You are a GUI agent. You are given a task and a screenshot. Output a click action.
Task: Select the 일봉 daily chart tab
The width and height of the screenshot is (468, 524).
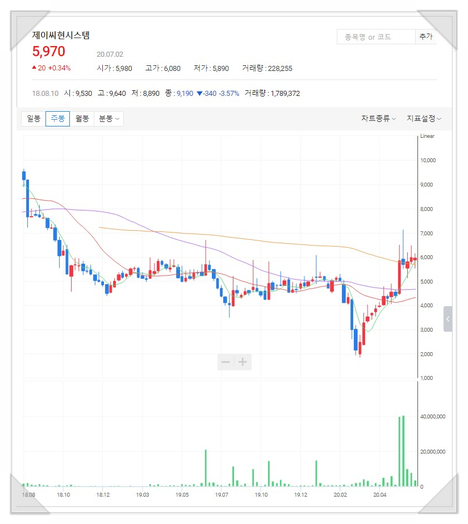click(33, 119)
